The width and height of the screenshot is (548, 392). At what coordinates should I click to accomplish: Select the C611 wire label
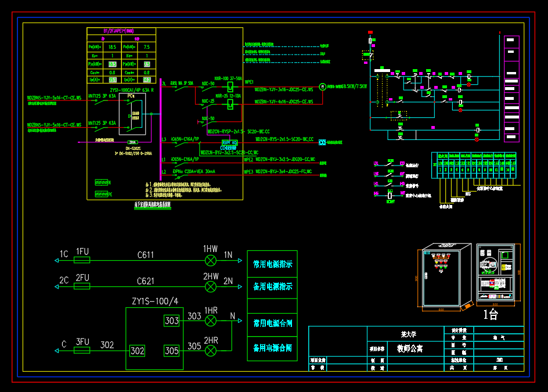145,255
